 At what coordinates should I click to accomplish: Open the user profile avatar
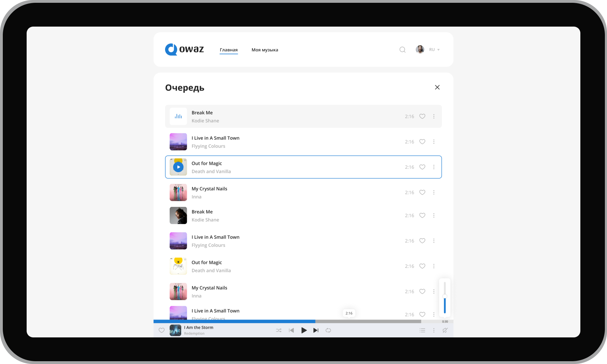tap(420, 50)
